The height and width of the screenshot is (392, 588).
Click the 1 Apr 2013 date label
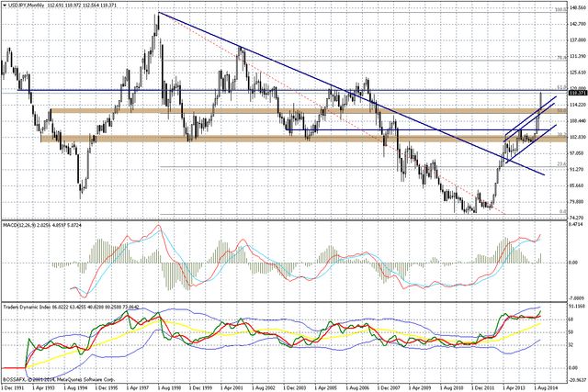point(514,387)
